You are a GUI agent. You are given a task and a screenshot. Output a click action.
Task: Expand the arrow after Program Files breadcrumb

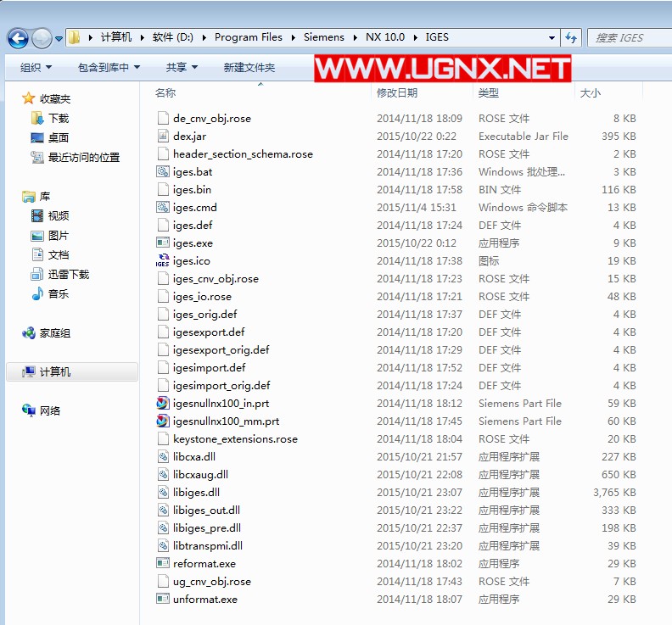click(294, 37)
